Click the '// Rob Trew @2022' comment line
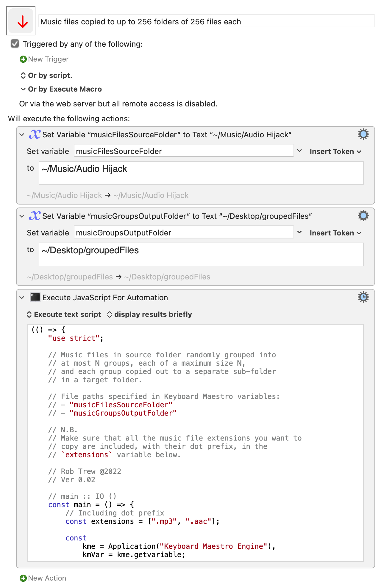The height and width of the screenshot is (588, 381). click(85, 471)
